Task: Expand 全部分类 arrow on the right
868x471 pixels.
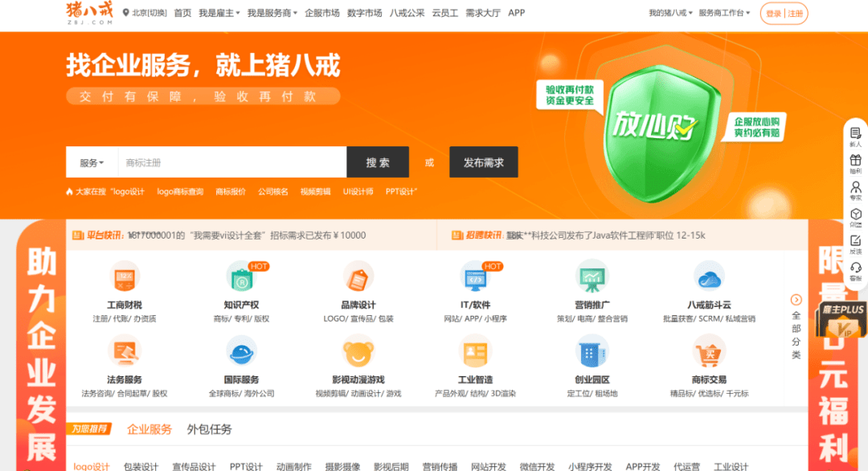Action: click(796, 300)
